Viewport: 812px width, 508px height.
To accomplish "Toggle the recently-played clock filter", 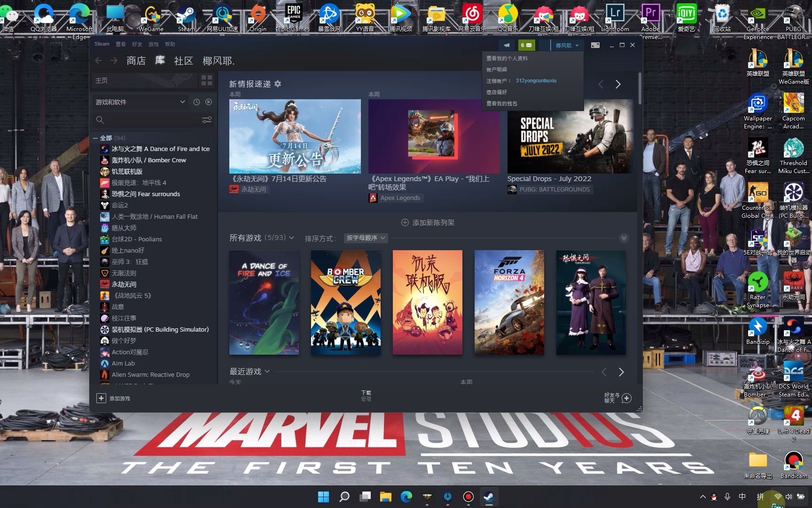I will tap(197, 102).
